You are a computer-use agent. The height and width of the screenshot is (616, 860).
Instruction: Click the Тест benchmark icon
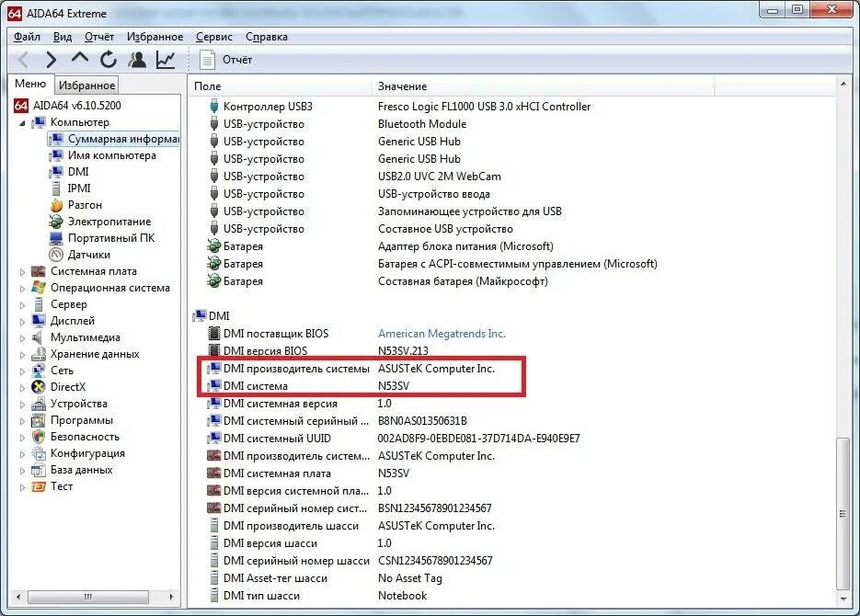coord(39,486)
